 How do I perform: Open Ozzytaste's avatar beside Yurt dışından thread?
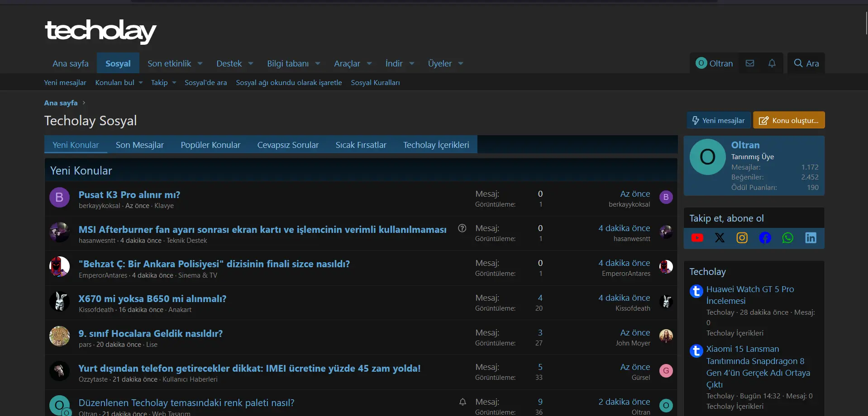click(x=59, y=371)
